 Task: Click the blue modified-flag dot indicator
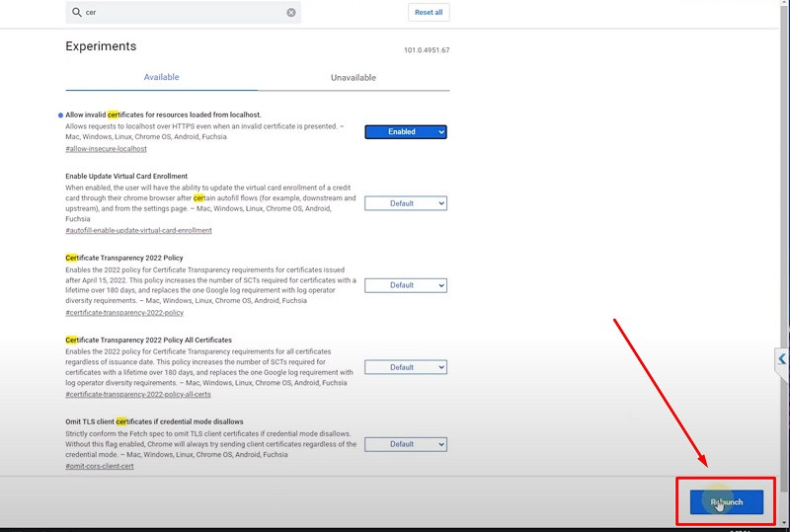61,115
